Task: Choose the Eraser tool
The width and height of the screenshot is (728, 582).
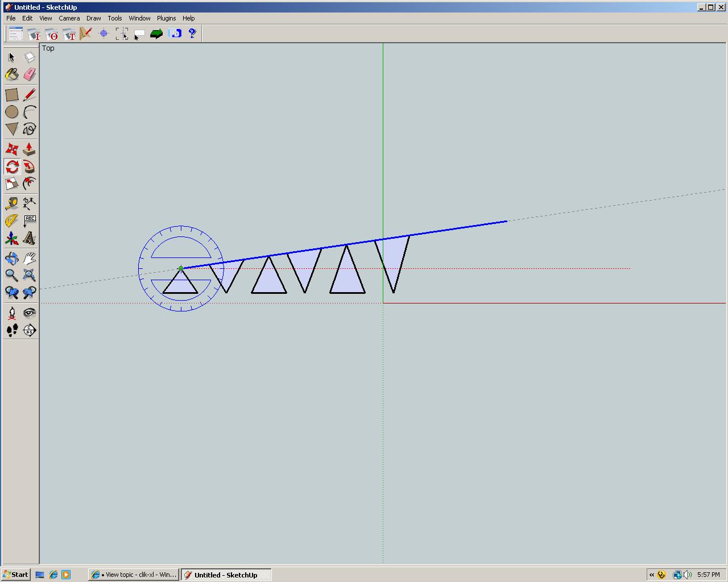Action: 29,74
